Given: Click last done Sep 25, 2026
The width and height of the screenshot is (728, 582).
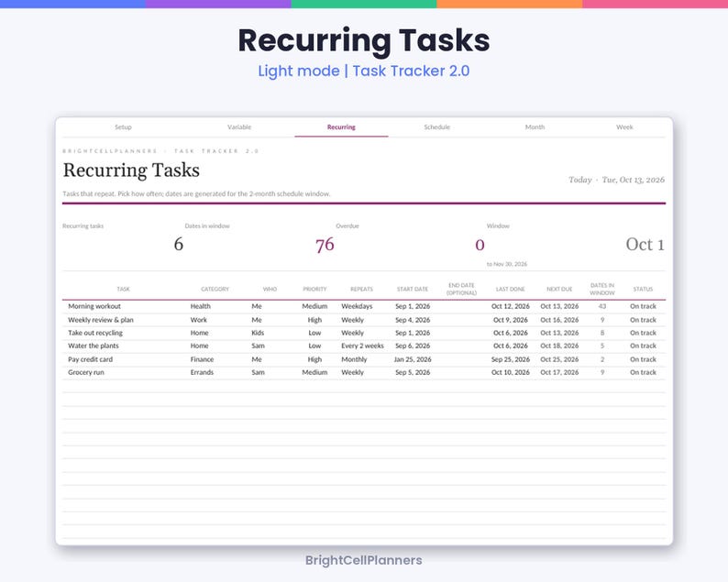Looking at the screenshot, I should [x=511, y=359].
